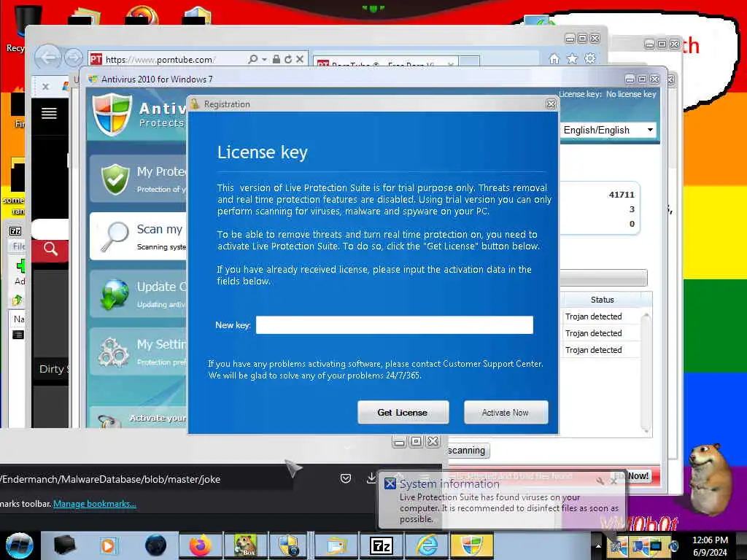Click the Firefox URL MalwareDatabase/blob/master/joke
Screen dimensions: 747x560
pyautogui.click(x=111, y=479)
